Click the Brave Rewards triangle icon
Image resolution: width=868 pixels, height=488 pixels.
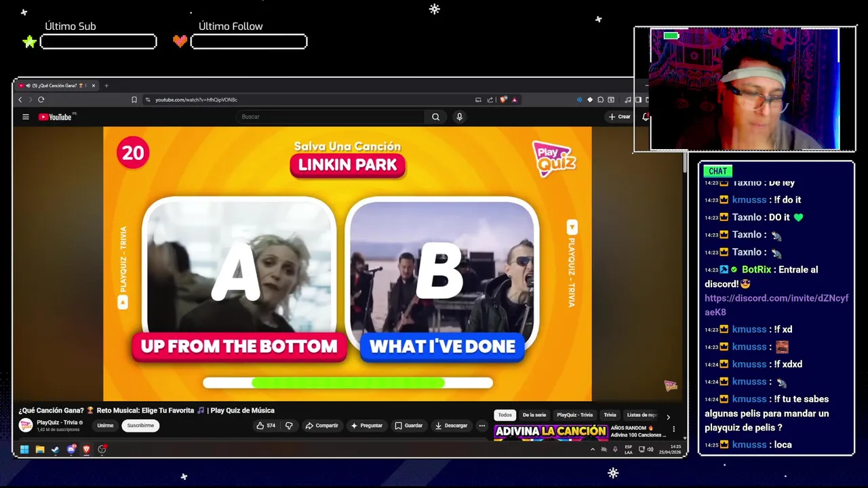(514, 100)
